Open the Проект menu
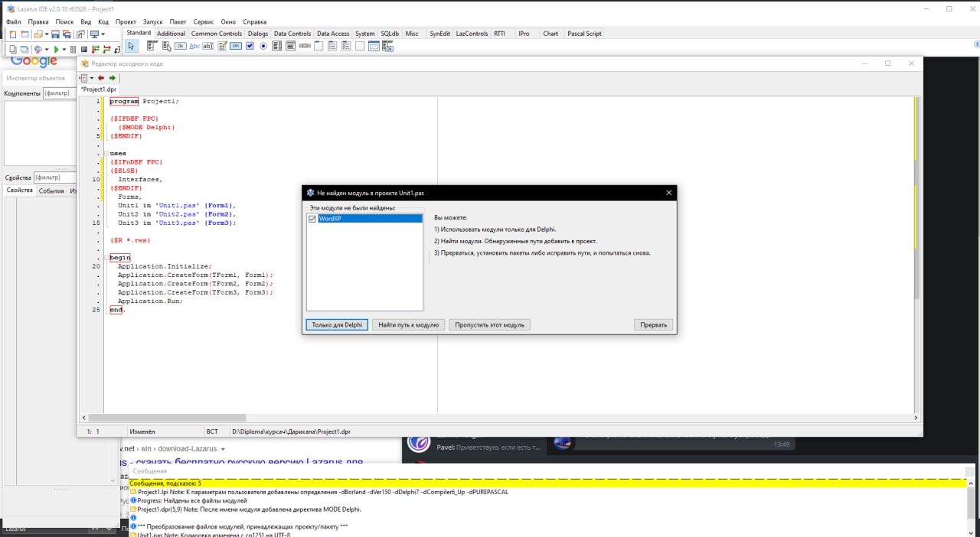 tap(126, 22)
